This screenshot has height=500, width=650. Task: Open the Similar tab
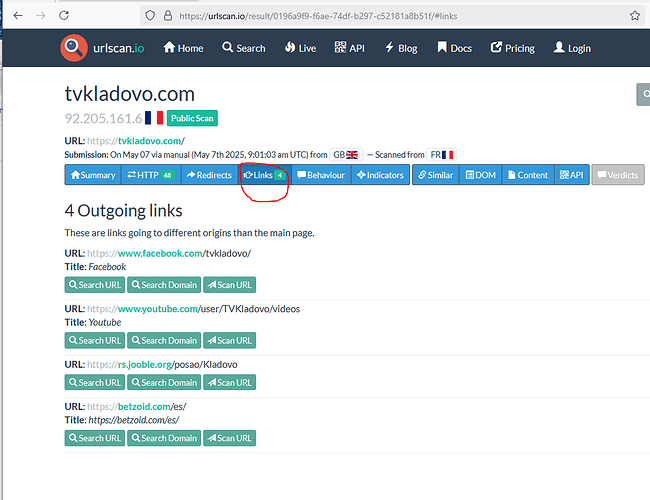[436, 175]
